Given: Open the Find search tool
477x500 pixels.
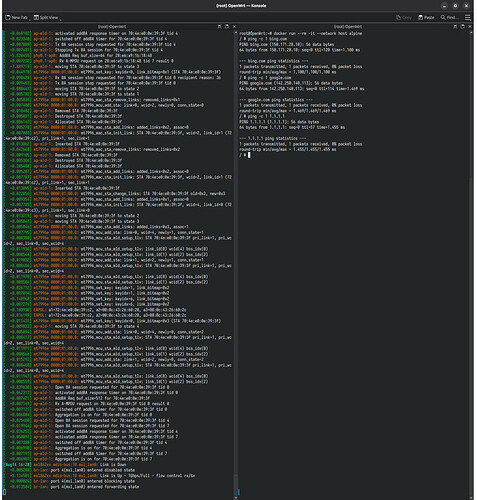Looking at the screenshot, I should pos(450,17).
